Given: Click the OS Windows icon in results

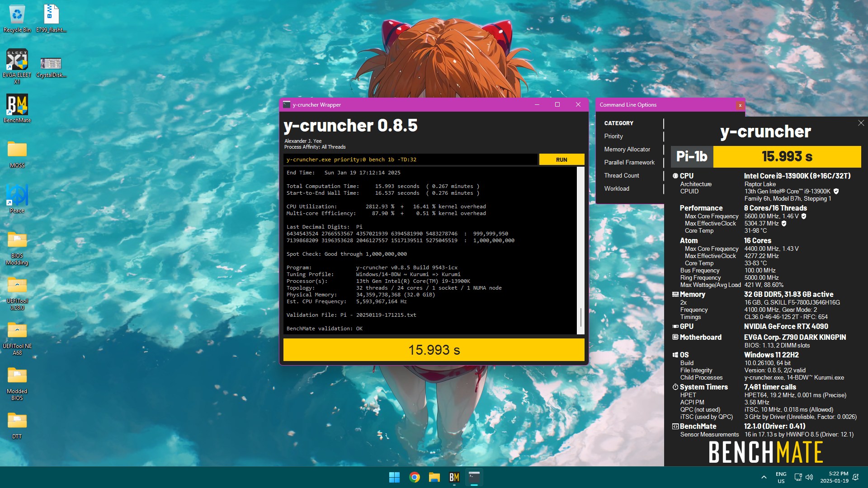Looking at the screenshot, I should point(675,355).
